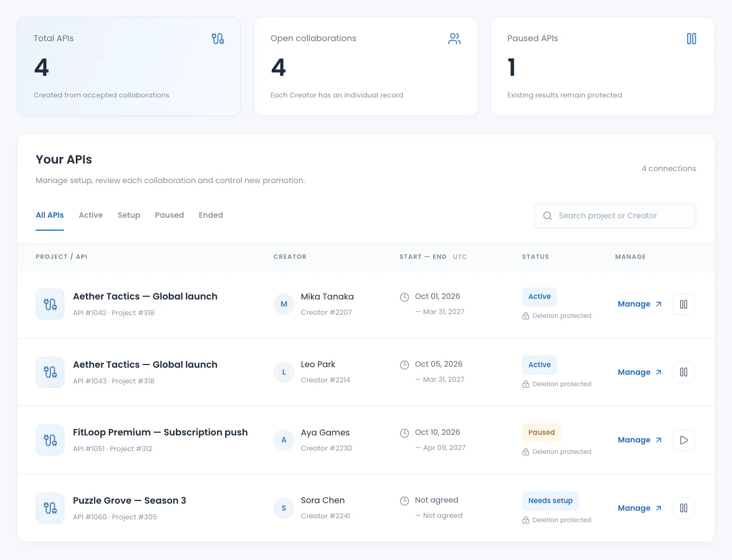Click the lock icon in Mika Tanaka's row
Image resolution: width=732 pixels, height=560 pixels.
[526, 316]
